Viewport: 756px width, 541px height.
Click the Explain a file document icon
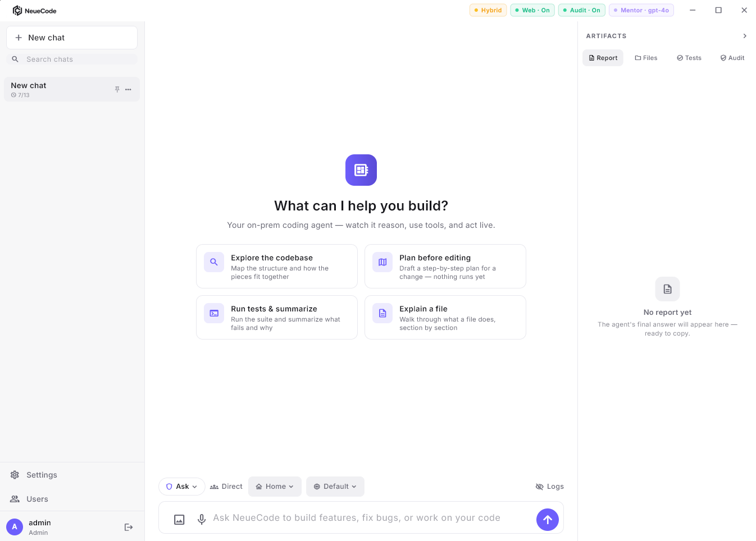(x=382, y=313)
